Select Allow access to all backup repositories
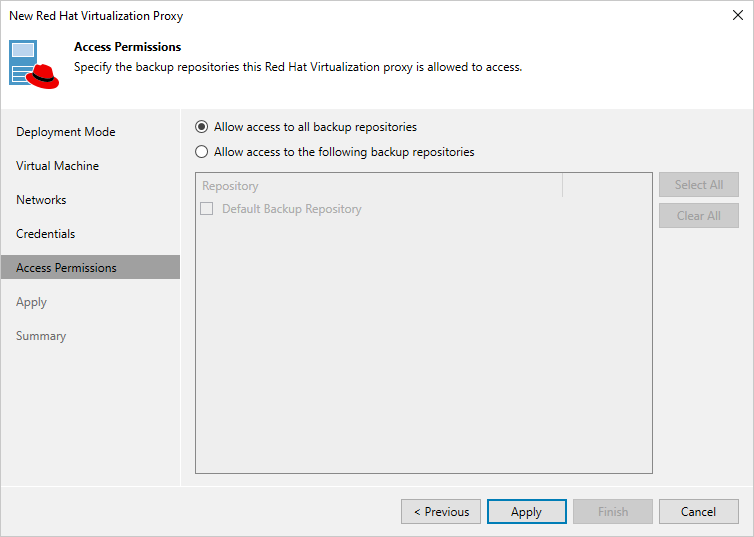 pyautogui.click(x=202, y=127)
